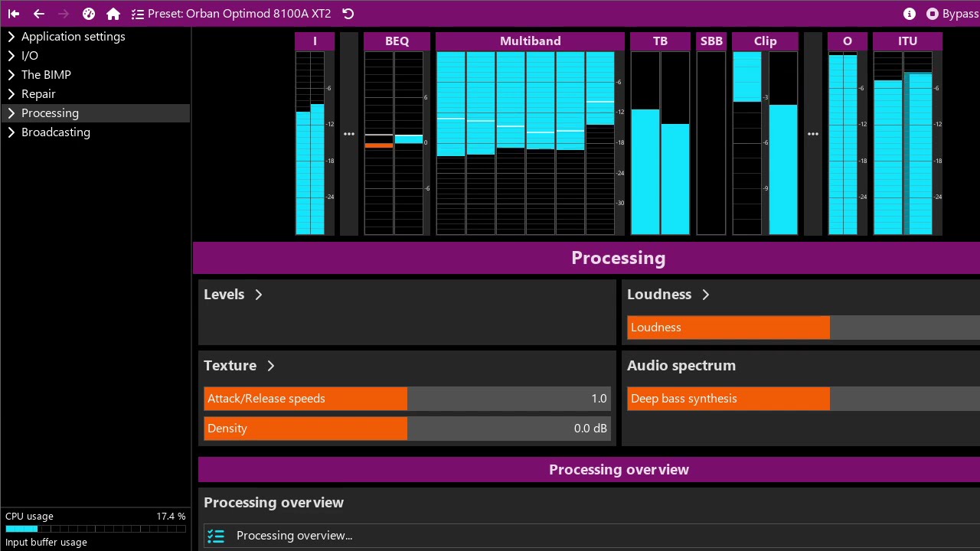Click the Input buffer usage label

(x=46, y=543)
